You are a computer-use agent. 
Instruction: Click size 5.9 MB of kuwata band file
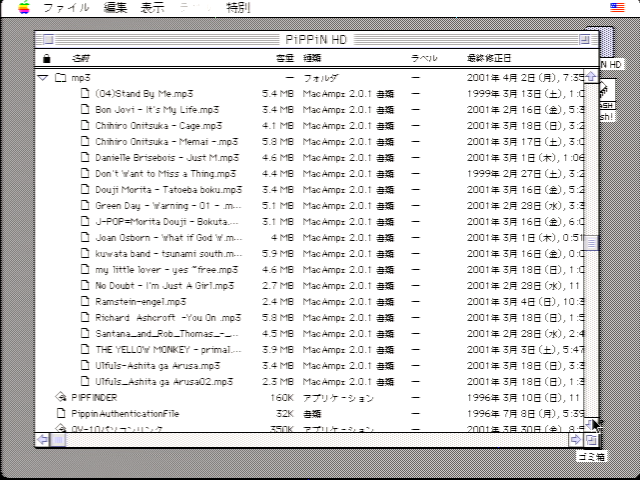click(278, 253)
